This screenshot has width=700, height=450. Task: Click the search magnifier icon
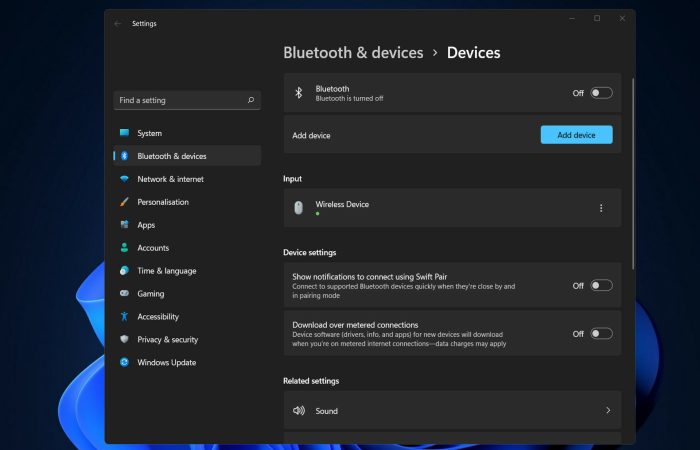click(x=251, y=100)
